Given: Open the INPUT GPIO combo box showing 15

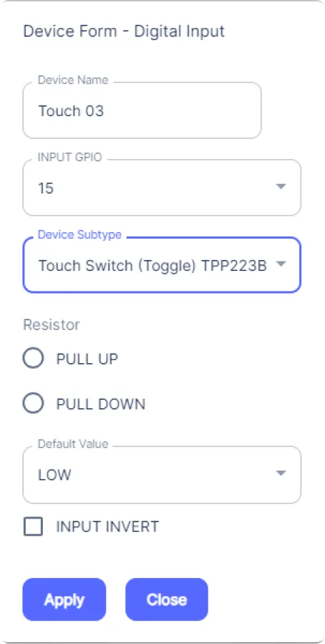Looking at the screenshot, I should (x=162, y=188).
